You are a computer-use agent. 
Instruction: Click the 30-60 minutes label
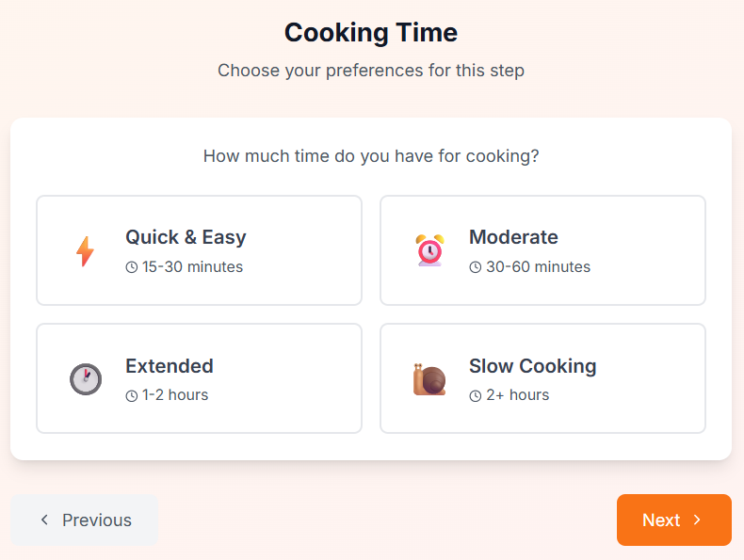538,267
